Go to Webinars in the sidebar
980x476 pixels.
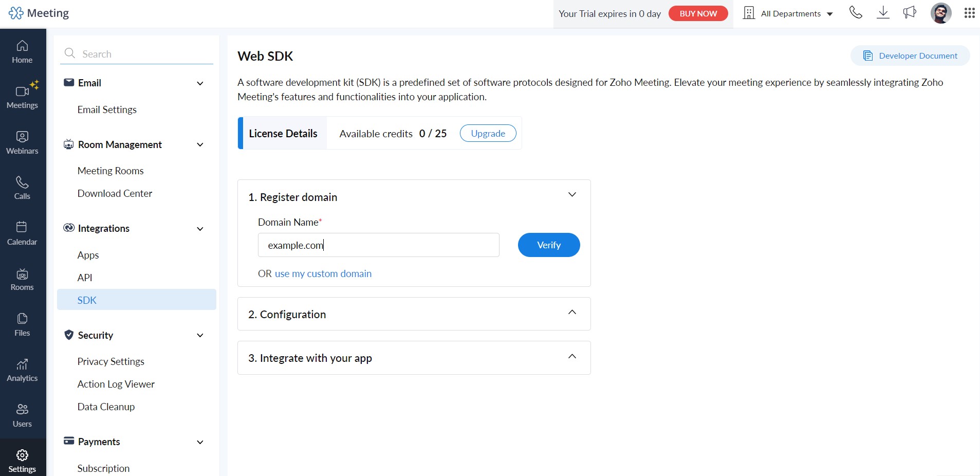[x=22, y=142]
